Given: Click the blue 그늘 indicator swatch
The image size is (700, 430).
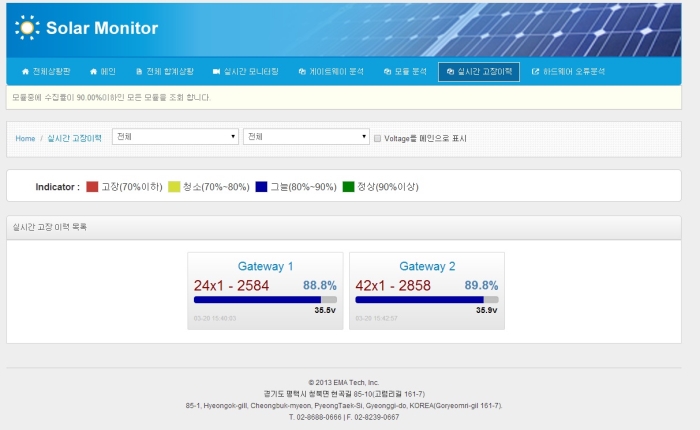Looking at the screenshot, I should click(x=261, y=187).
